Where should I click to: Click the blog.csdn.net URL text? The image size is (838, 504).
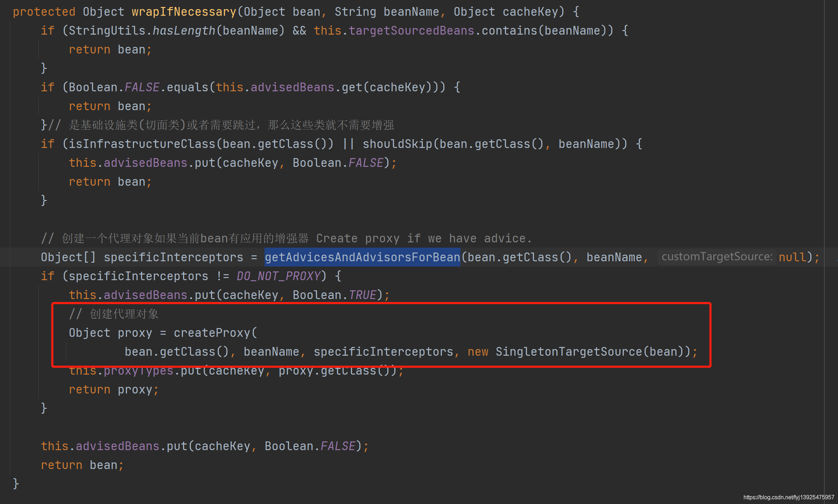click(x=789, y=497)
